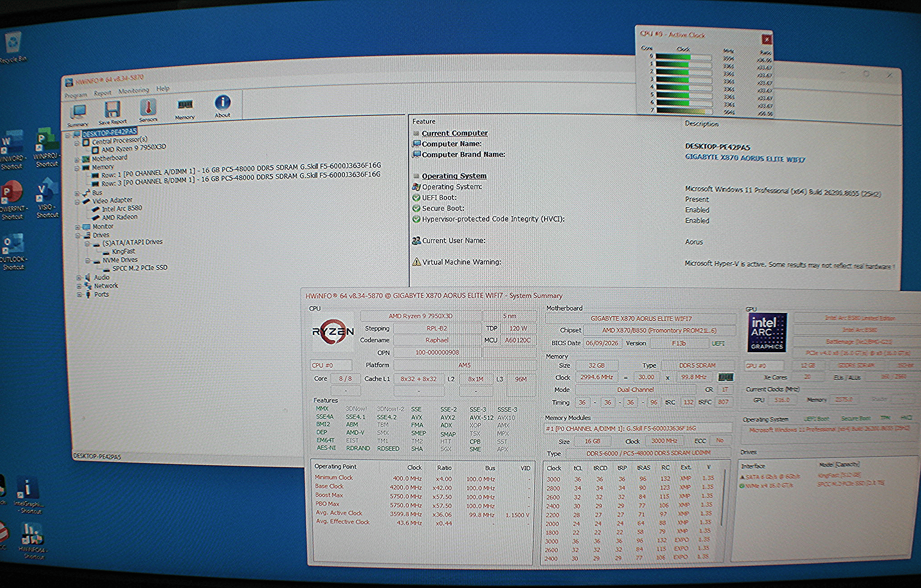Open the Monitoring menu
This screenshot has height=588, width=921.
coord(134,91)
